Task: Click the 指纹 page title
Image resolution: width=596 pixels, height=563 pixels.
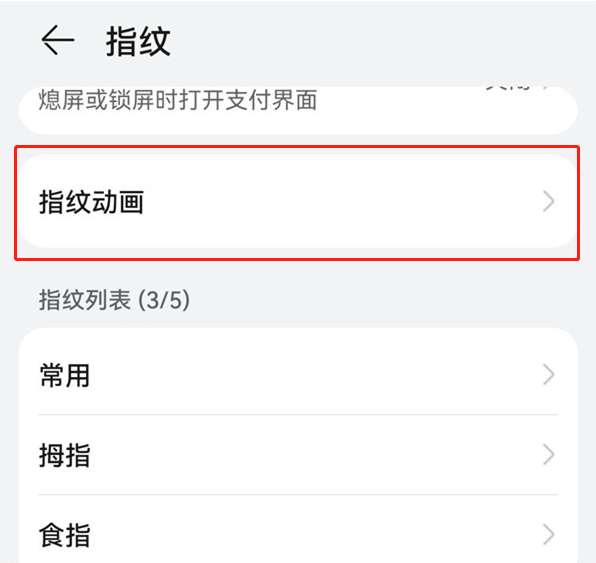Action: 138,41
